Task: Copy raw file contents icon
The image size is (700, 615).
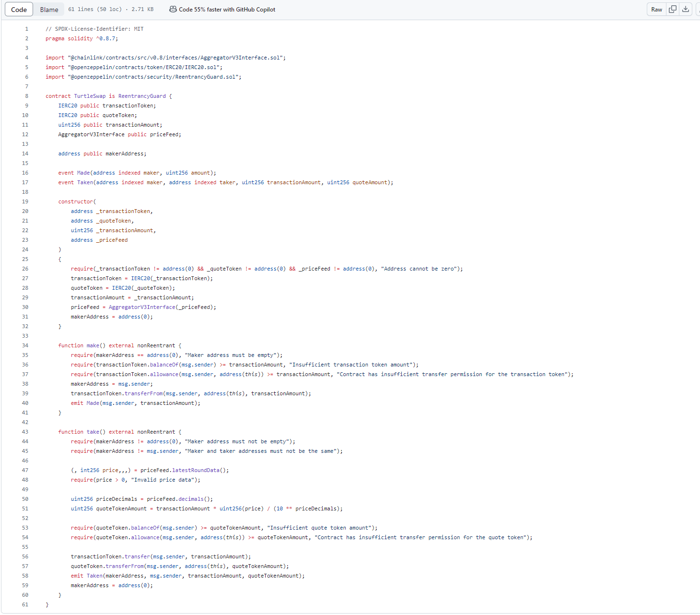Action: tap(673, 10)
